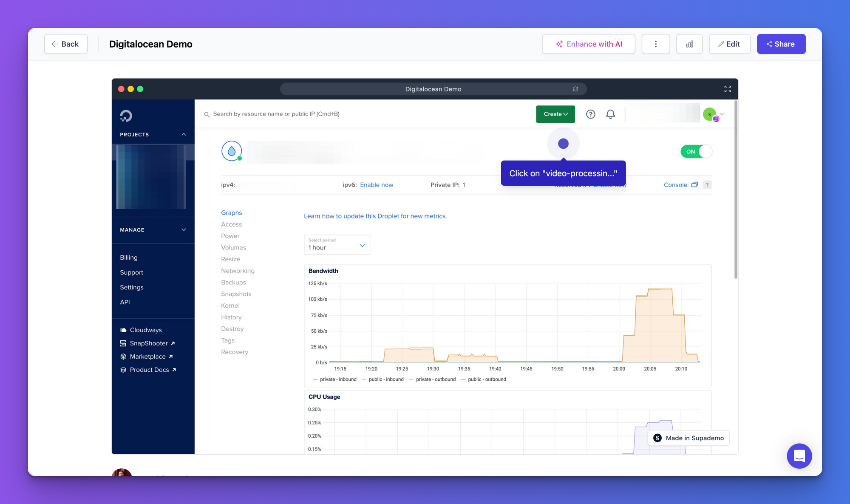Click the help question mark icon
Screen dimensions: 850x504
pos(591,114)
